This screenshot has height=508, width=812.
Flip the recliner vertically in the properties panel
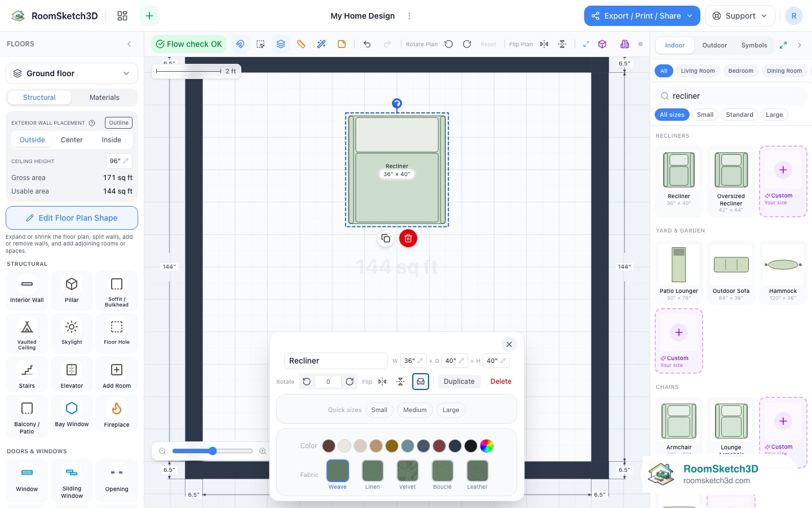point(400,382)
